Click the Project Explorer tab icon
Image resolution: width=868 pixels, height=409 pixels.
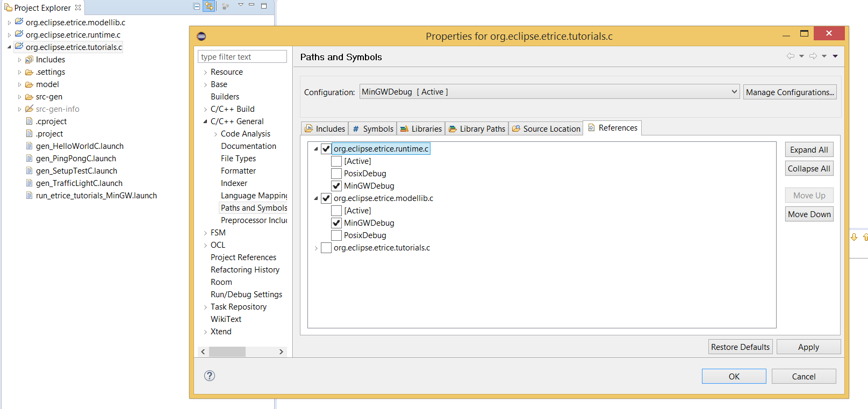pyautogui.click(x=8, y=8)
